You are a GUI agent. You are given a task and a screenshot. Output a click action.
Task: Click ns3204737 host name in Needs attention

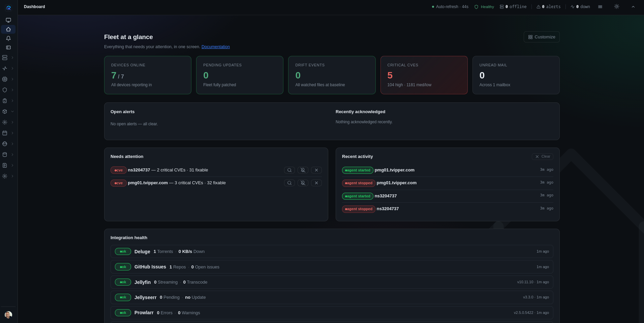pyautogui.click(x=139, y=170)
